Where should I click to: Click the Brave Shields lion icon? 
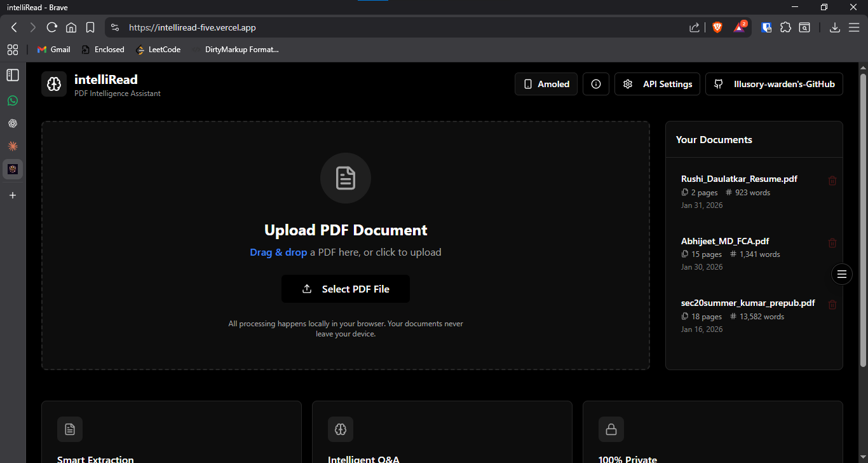[x=717, y=27]
